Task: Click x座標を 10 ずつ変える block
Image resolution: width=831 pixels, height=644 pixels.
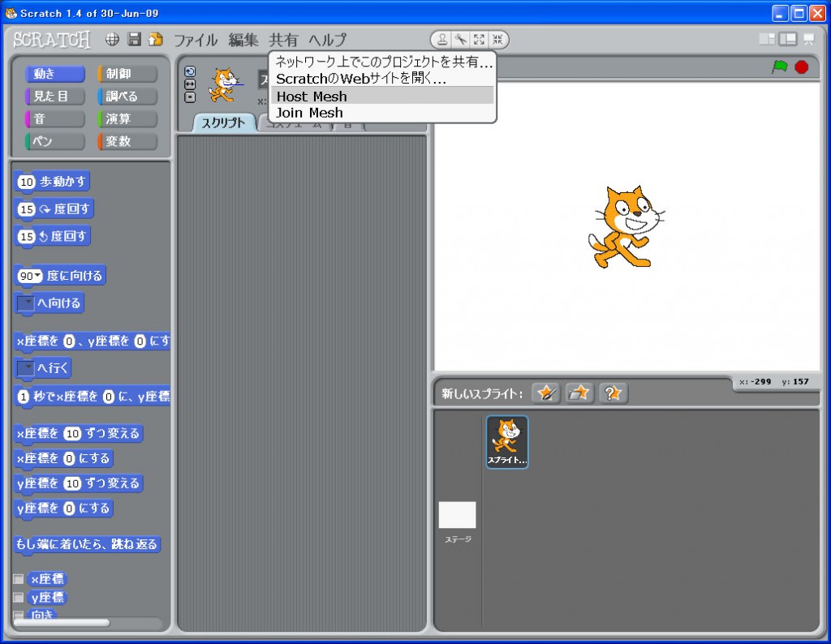Action: tap(78, 434)
